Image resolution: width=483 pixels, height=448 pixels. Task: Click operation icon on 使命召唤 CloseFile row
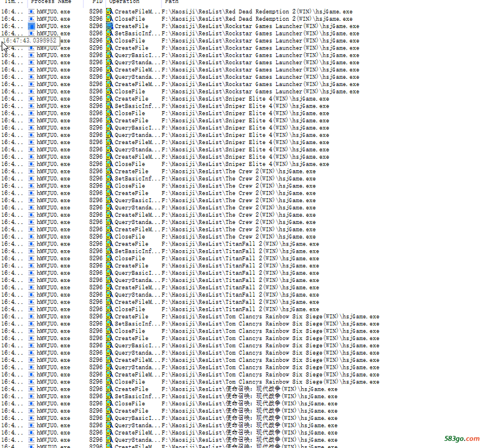109,403
